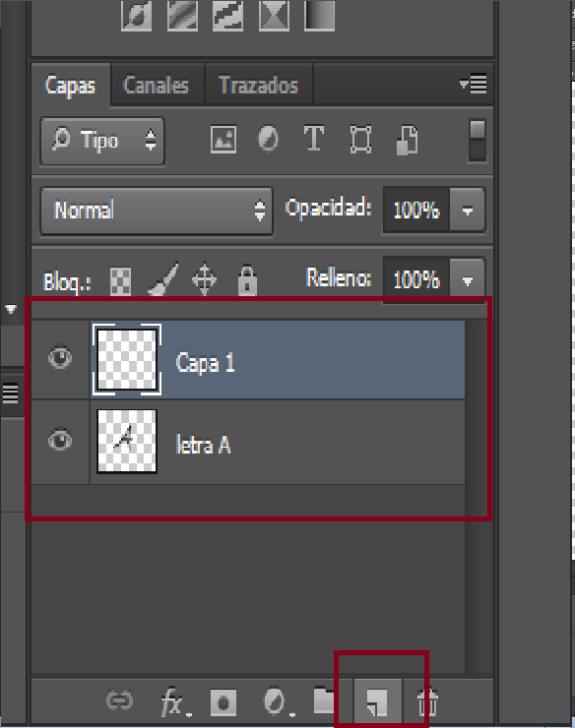Open the Opacidad slider dropdown arrow
The width and height of the screenshot is (575, 728).
pyautogui.click(x=468, y=210)
